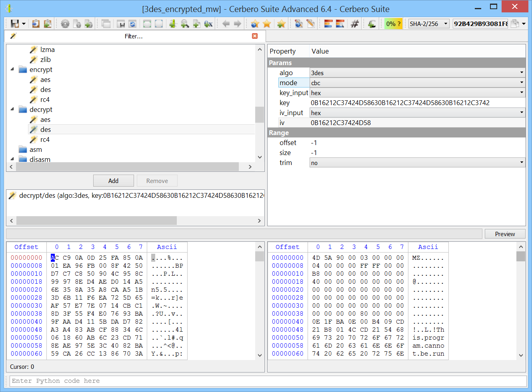Screen dimensions: 532x392
Task: Open the iv_input hex dropdown
Action: click(417, 113)
